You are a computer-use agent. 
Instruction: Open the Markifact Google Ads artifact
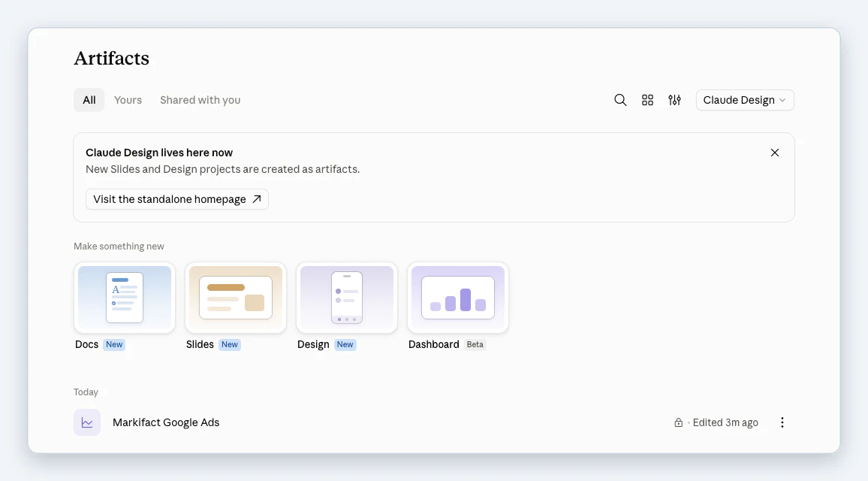[166, 422]
